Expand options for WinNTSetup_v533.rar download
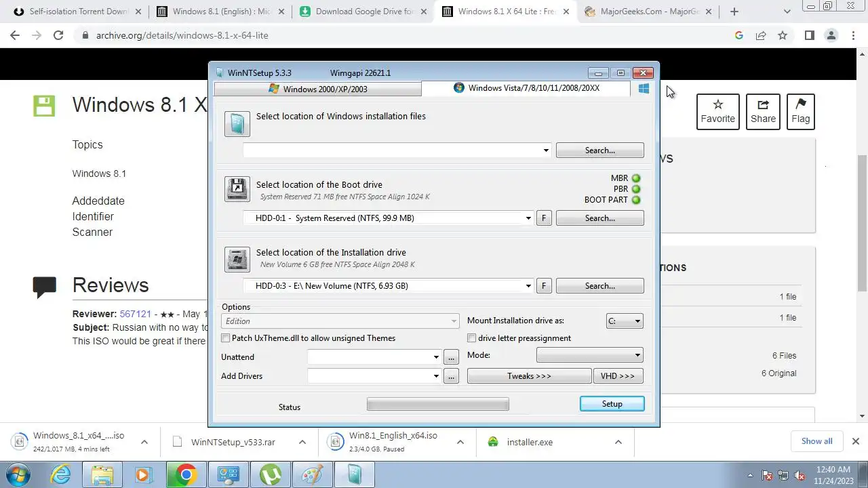 tap(302, 442)
